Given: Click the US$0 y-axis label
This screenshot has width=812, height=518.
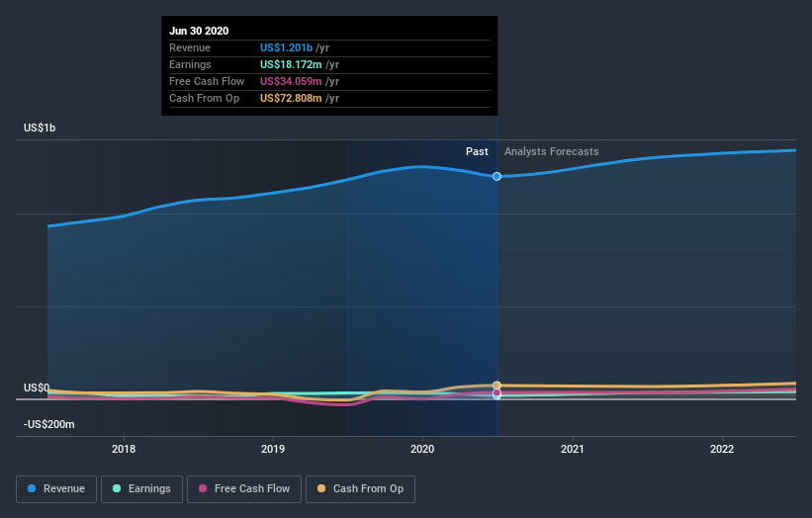Looking at the screenshot, I should (x=37, y=388).
